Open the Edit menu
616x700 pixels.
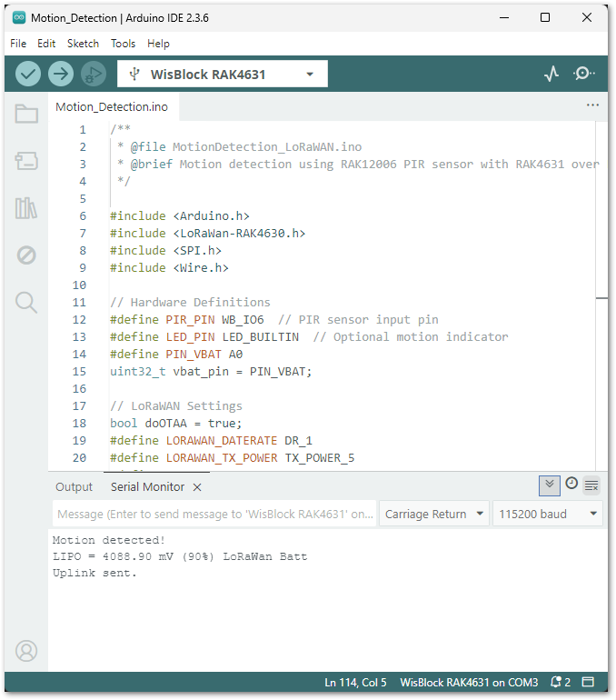pos(46,44)
